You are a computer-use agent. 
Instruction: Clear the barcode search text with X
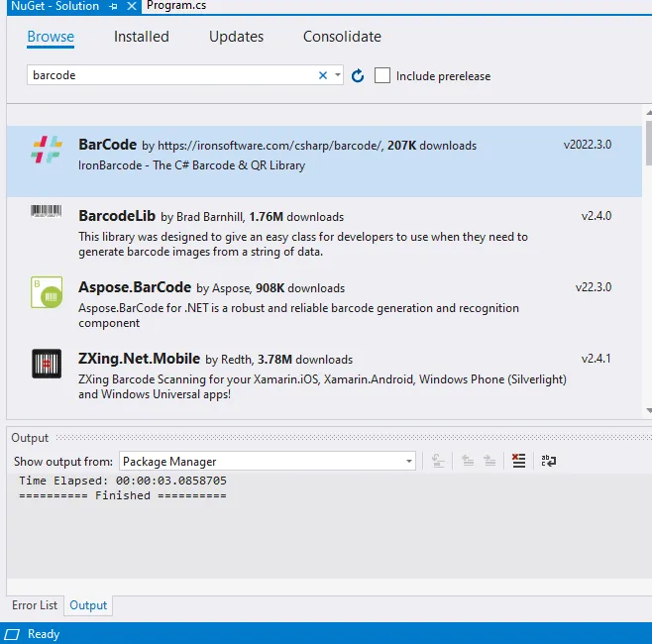[x=323, y=75]
